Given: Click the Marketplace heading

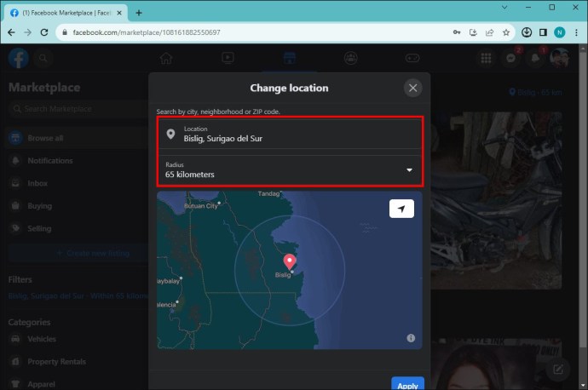Looking at the screenshot, I should click(x=44, y=88).
